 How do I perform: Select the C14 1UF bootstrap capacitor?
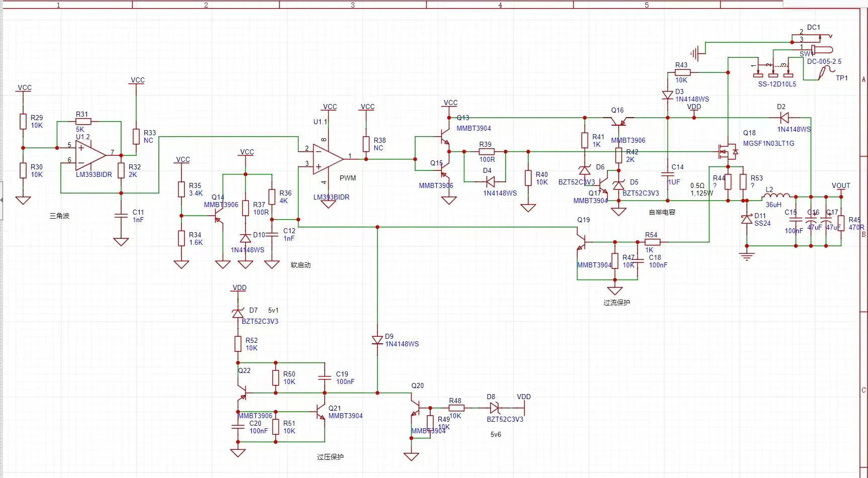pos(667,174)
